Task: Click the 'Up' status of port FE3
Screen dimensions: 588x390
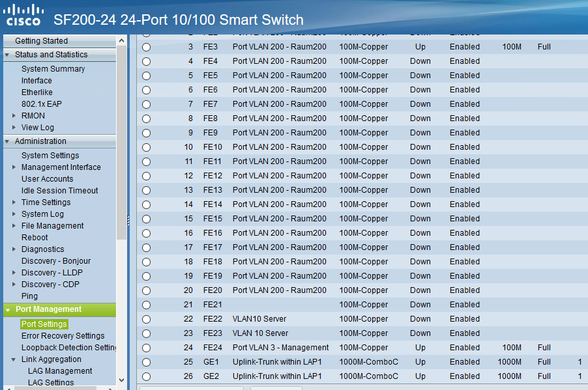Action: (x=420, y=47)
